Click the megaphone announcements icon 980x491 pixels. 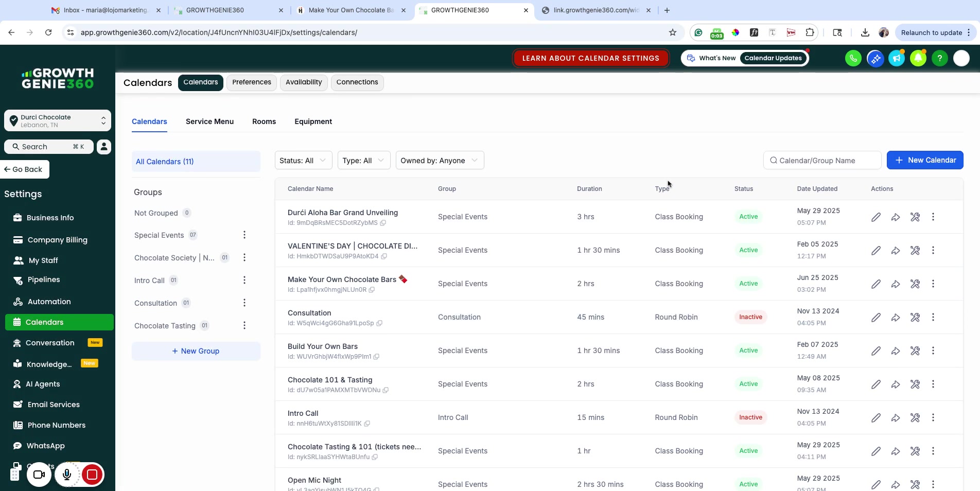coord(896,59)
